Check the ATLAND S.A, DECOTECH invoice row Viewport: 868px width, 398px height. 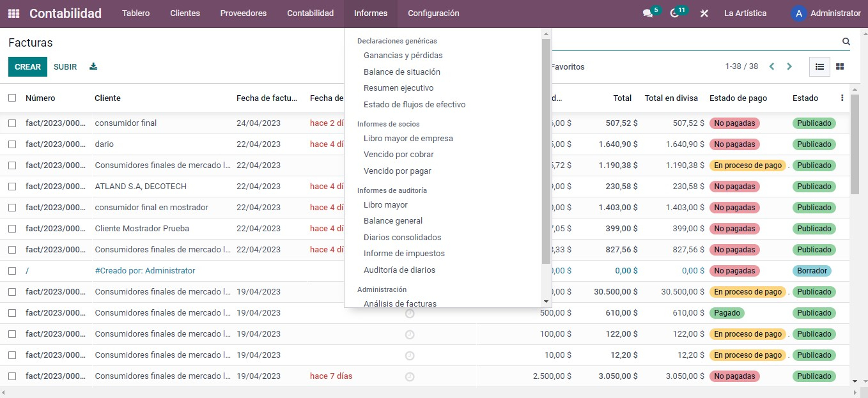pos(12,187)
